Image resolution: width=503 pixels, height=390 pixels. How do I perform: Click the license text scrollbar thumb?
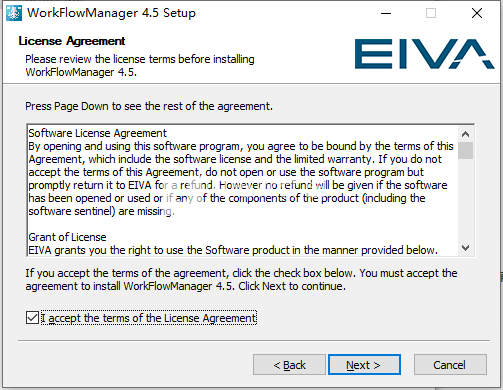465,151
